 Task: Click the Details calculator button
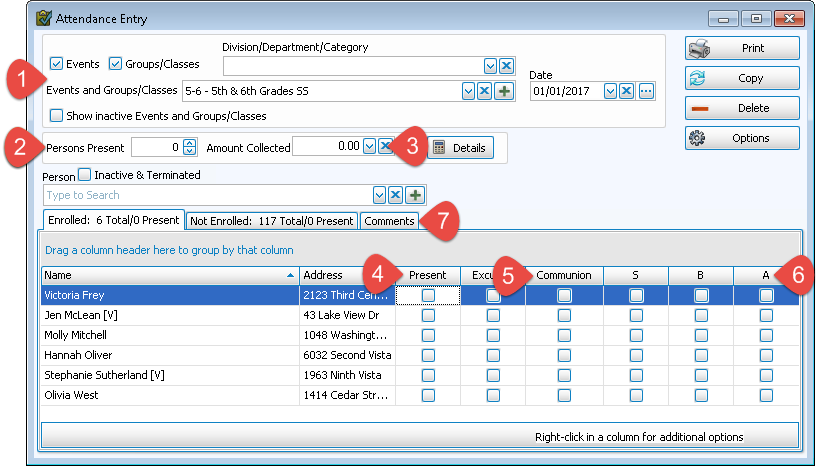coord(460,148)
